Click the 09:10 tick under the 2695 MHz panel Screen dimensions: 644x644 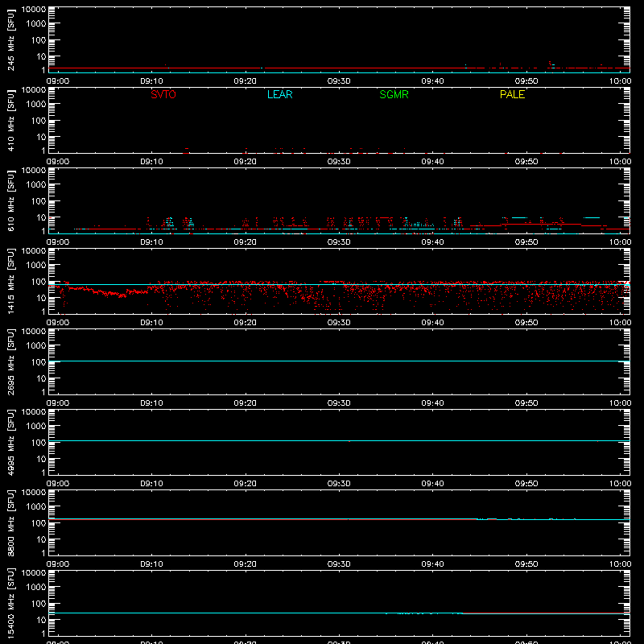pos(151,403)
